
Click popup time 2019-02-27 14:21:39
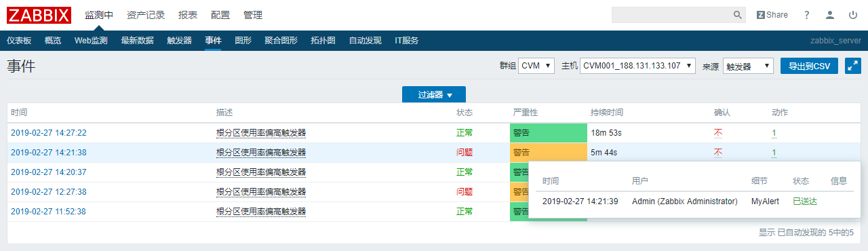[580, 201]
